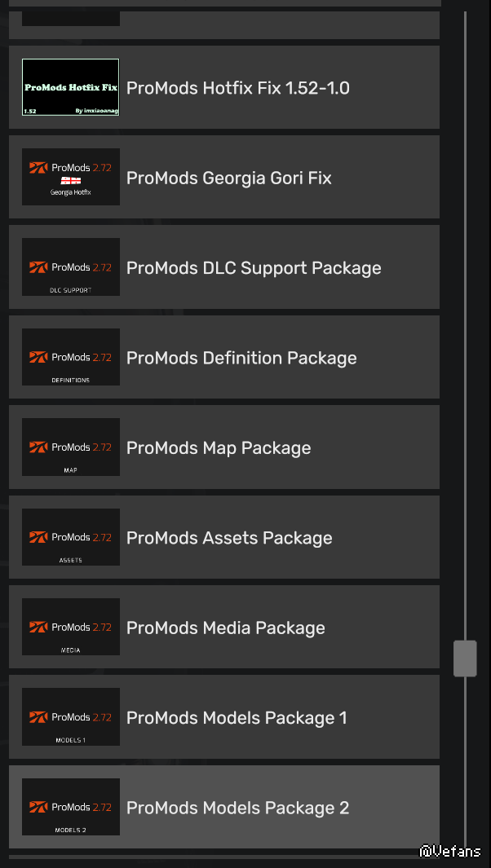
Task: Select ProMods Assets Package label
Action: click(229, 538)
